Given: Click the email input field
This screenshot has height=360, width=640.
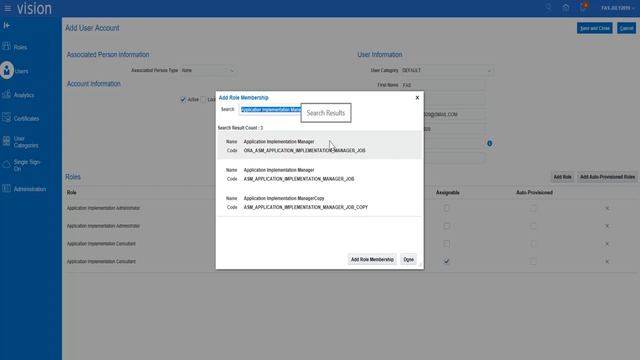Looking at the screenshot, I should point(454,114).
